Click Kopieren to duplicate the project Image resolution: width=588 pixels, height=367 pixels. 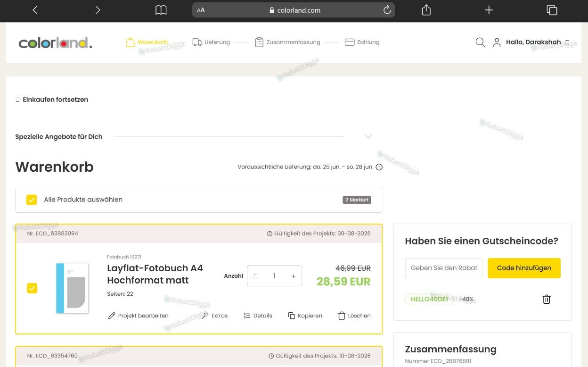click(305, 316)
